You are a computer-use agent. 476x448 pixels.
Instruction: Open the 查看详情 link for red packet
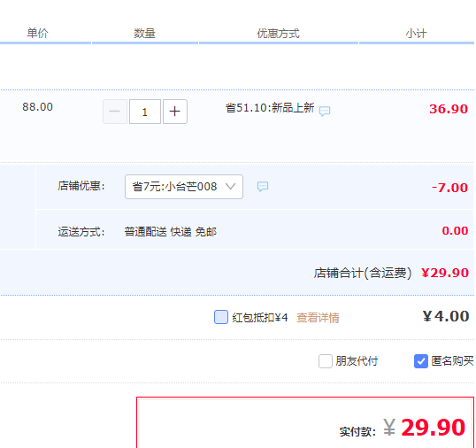[318, 318]
